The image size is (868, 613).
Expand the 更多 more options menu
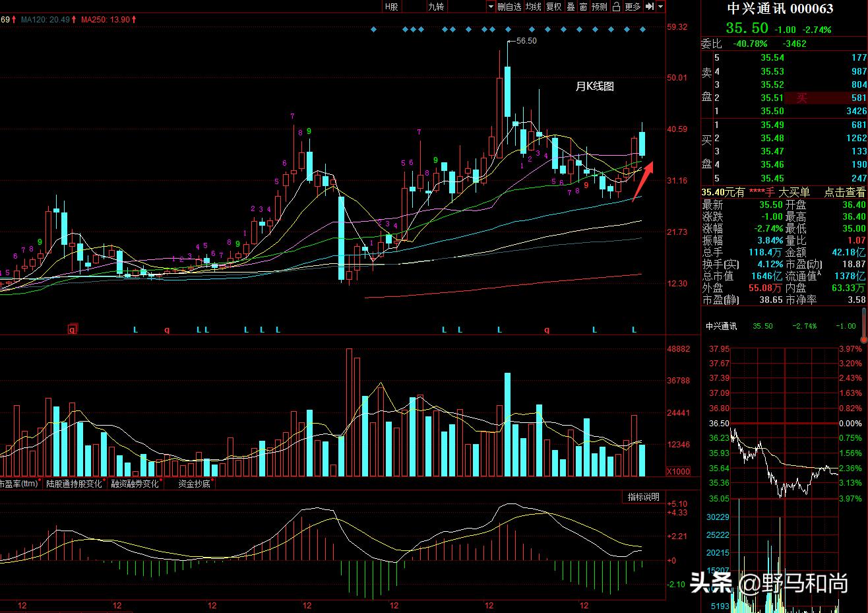[x=633, y=7]
